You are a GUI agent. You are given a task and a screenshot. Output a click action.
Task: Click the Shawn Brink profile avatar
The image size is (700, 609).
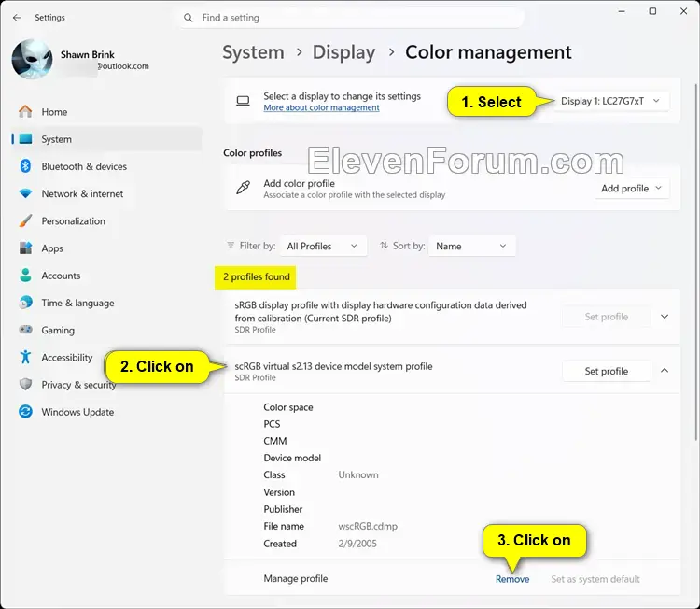point(32,59)
